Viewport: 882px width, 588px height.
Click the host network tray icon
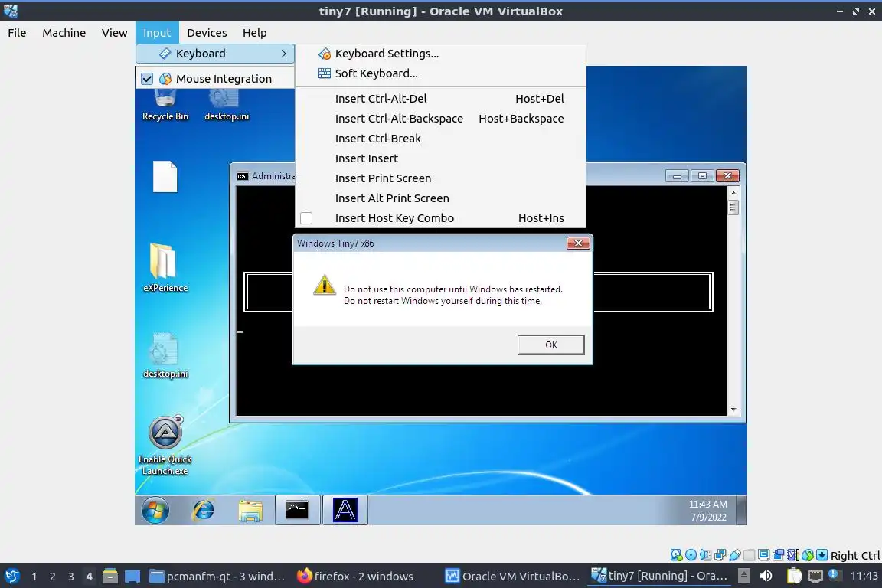pos(815,577)
